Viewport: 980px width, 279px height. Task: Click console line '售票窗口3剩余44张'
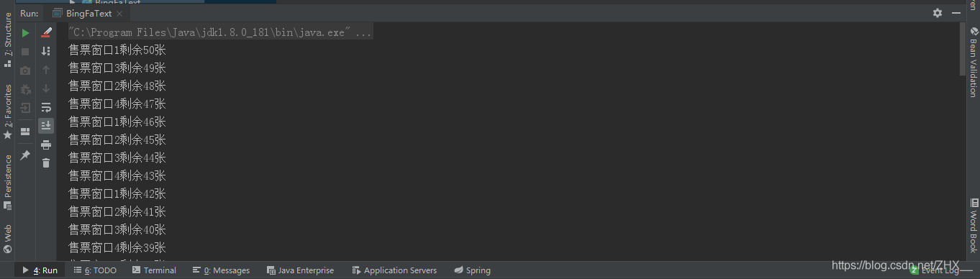click(117, 158)
